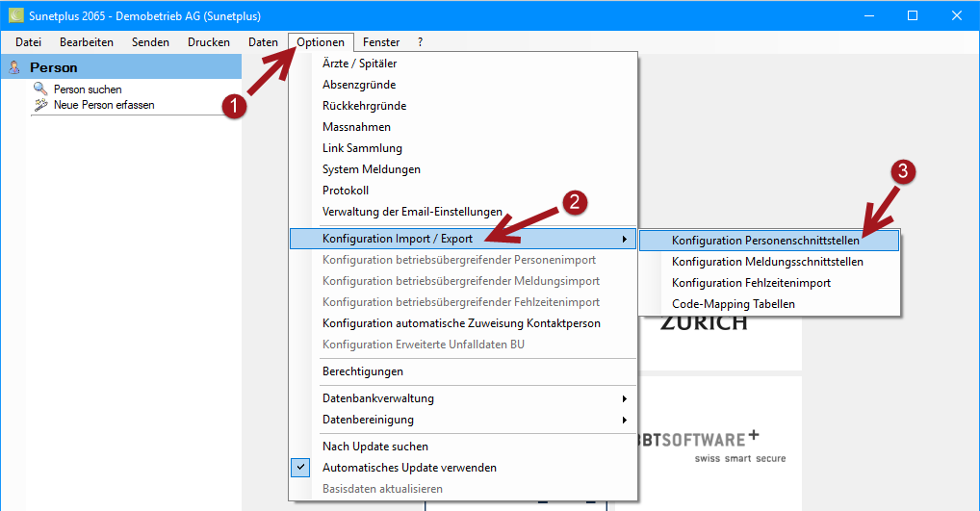Viewport: 980px width, 511px height.
Task: Open Verwaltung der Email-Einstellungen
Action: point(463,212)
